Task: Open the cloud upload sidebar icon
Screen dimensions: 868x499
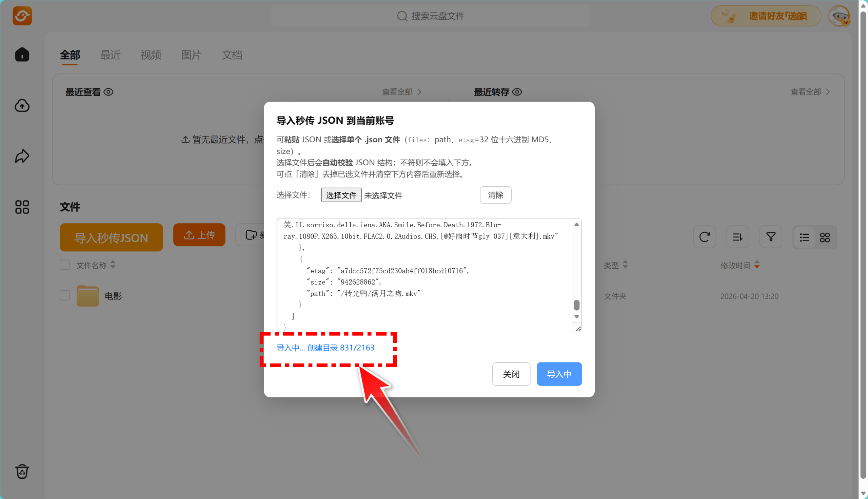Action: [22, 106]
